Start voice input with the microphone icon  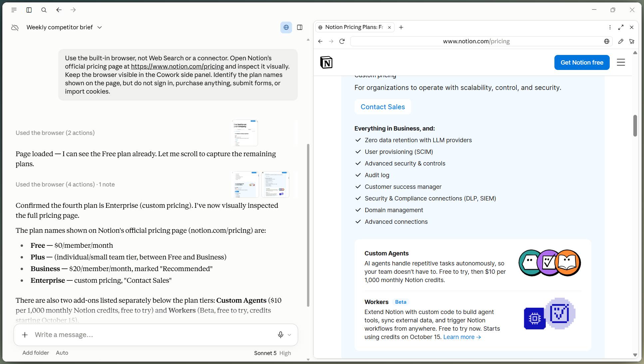(x=281, y=335)
